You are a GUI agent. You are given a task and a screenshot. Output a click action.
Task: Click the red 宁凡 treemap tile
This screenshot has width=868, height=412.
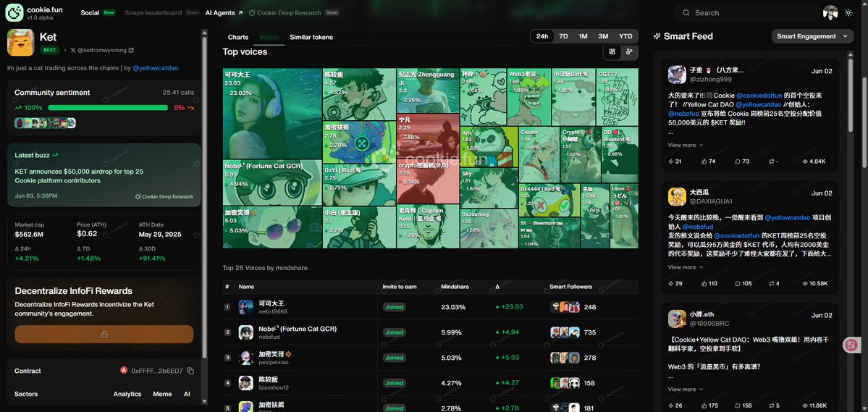pos(428,136)
